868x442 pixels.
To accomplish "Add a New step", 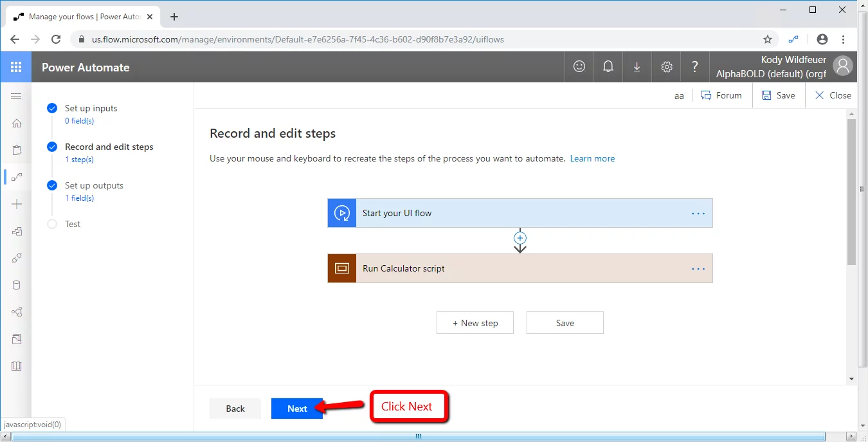I will point(475,323).
